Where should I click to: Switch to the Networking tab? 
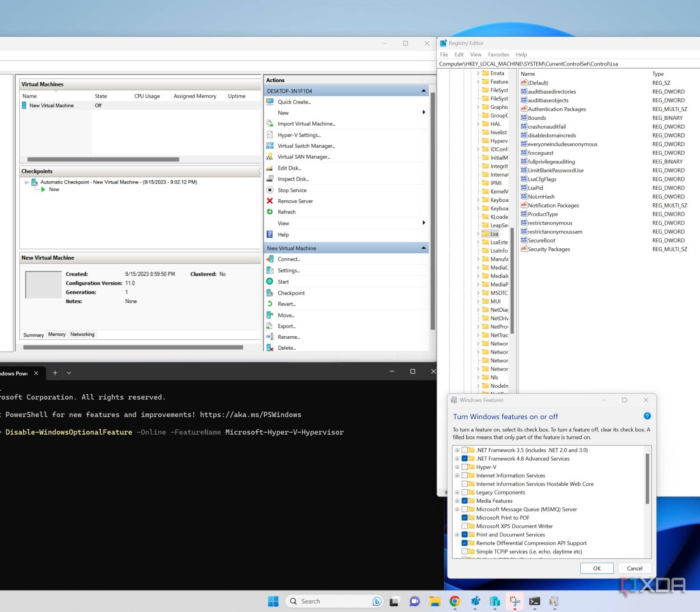[x=82, y=334]
